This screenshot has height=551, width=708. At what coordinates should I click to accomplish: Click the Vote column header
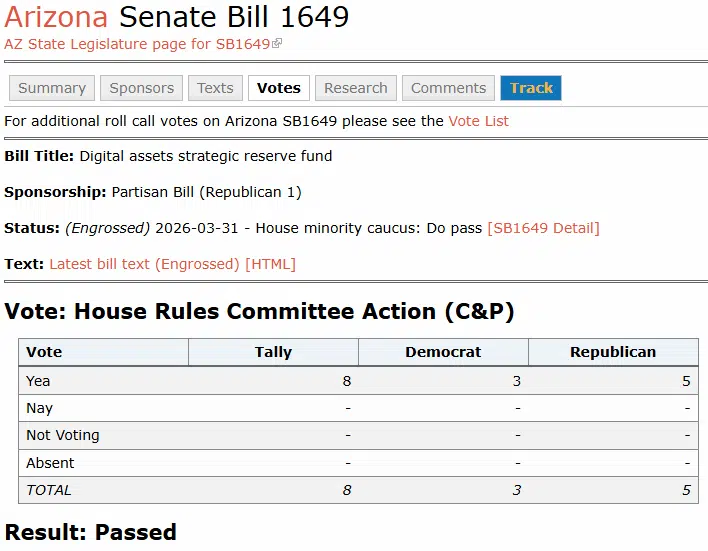(44, 352)
